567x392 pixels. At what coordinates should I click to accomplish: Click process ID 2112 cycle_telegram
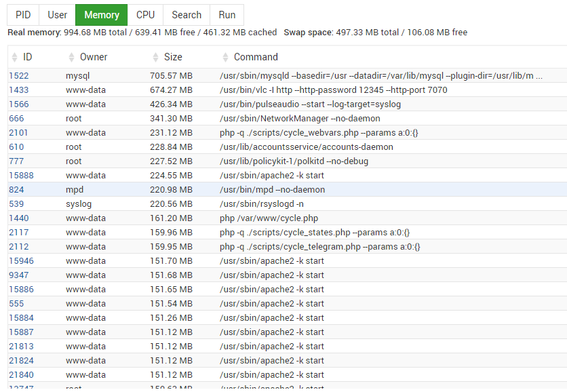(x=19, y=247)
